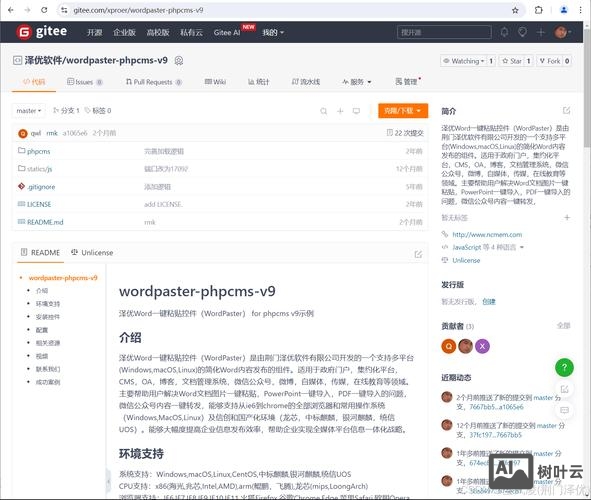Expand the 我的 menu in the header
This screenshot has height=500, width=591.
[x=273, y=33]
